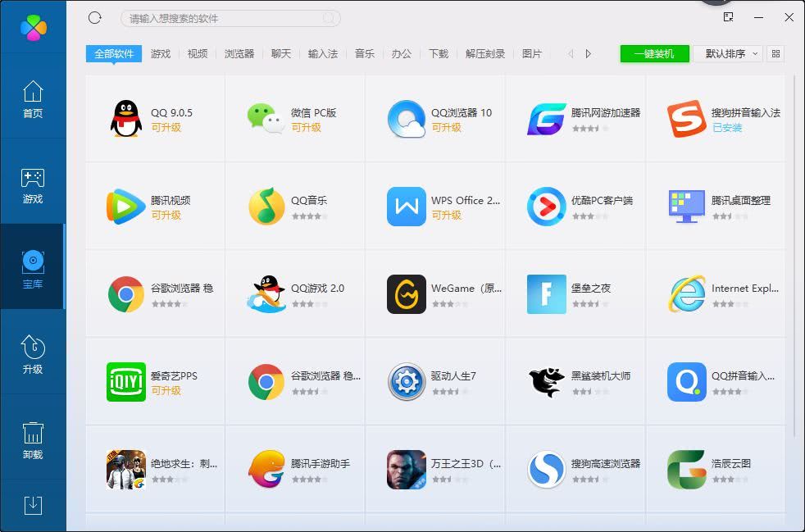805x532 pixels.
Task: Select the 绝地求生 game icon
Action: 125,470
